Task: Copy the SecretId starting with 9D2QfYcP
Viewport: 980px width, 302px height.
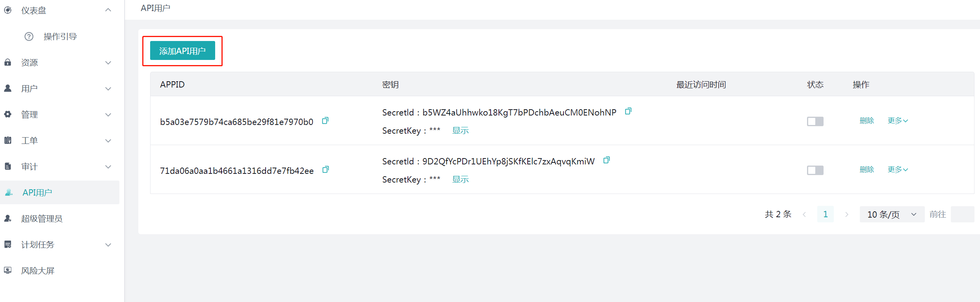Action: pyautogui.click(x=606, y=160)
